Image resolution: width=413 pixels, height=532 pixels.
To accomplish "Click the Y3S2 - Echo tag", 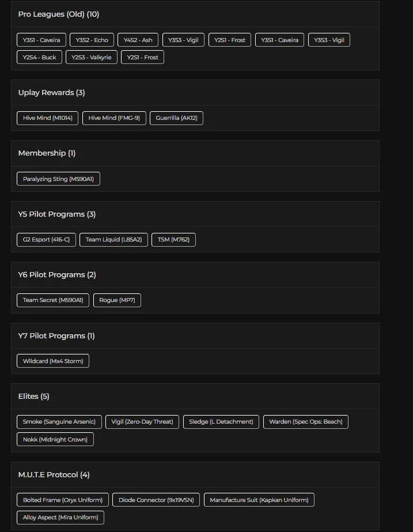I will pos(92,40).
